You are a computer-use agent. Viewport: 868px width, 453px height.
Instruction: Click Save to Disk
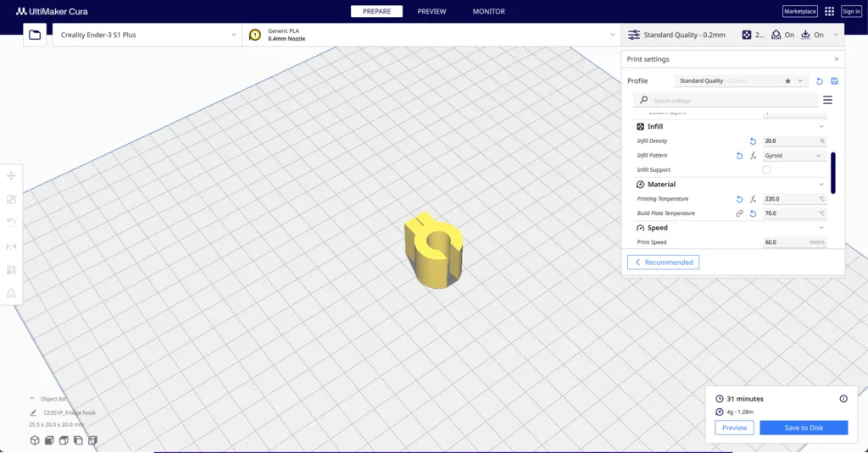804,428
